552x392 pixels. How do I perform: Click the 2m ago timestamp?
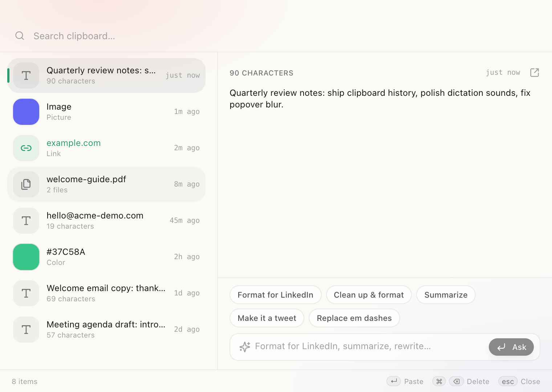pos(187,148)
